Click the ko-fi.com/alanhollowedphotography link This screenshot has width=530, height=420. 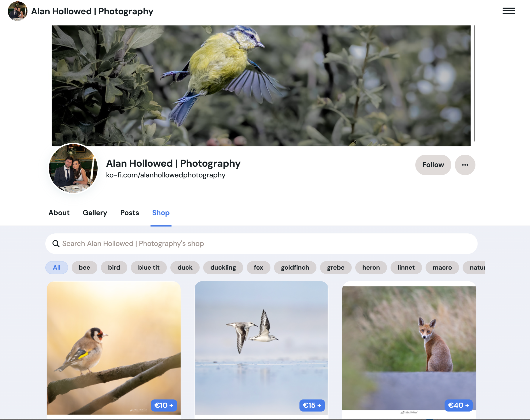pyautogui.click(x=165, y=175)
